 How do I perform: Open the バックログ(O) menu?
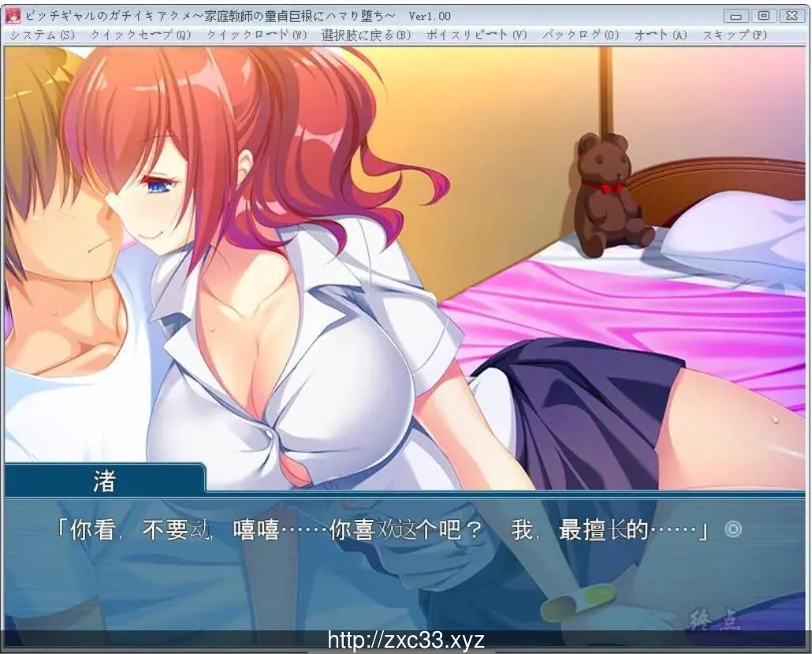(x=580, y=36)
